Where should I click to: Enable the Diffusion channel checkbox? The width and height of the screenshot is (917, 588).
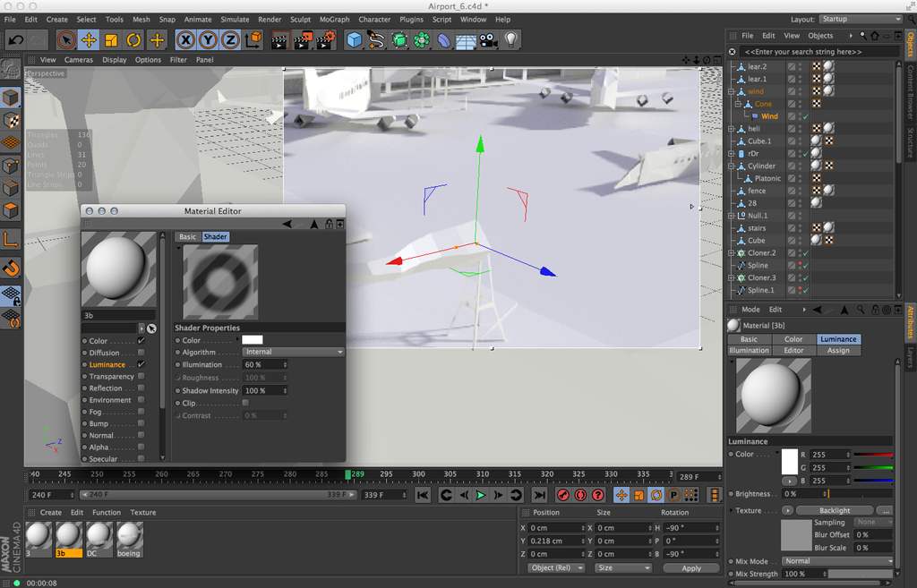141,353
